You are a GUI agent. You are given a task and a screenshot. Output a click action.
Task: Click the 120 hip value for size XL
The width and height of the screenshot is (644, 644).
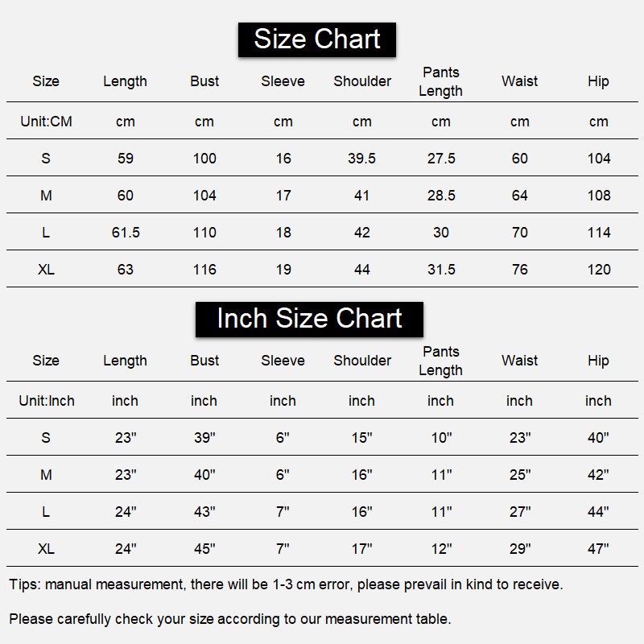pos(599,270)
